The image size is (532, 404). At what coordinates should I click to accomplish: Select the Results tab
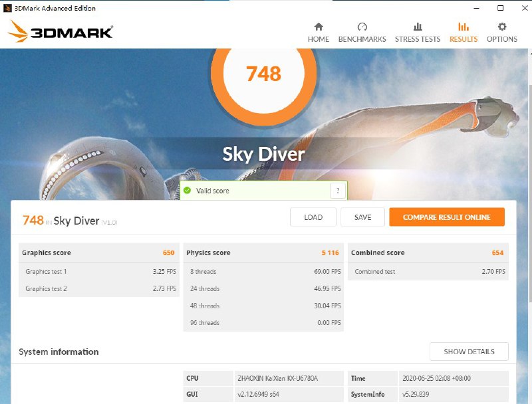pyautogui.click(x=464, y=33)
